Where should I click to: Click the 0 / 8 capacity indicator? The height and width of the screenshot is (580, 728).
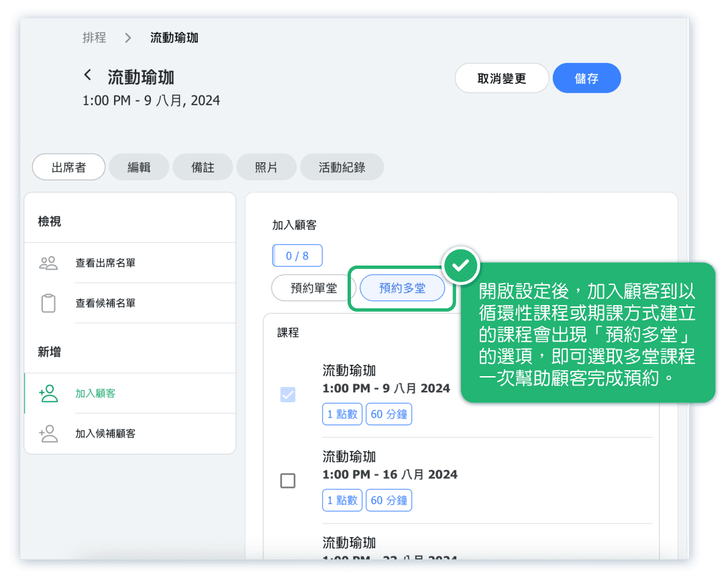[297, 255]
